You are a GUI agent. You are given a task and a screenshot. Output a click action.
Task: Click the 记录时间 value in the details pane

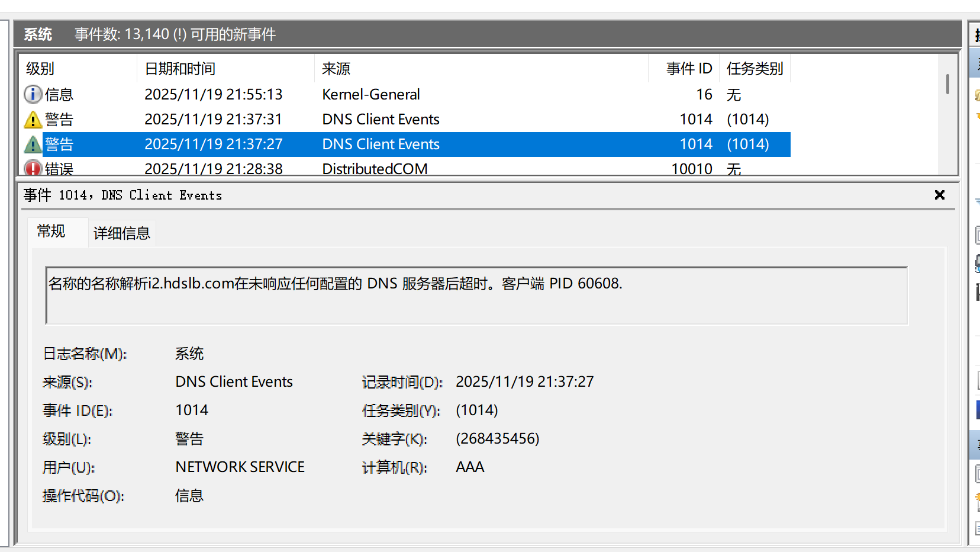(x=525, y=382)
